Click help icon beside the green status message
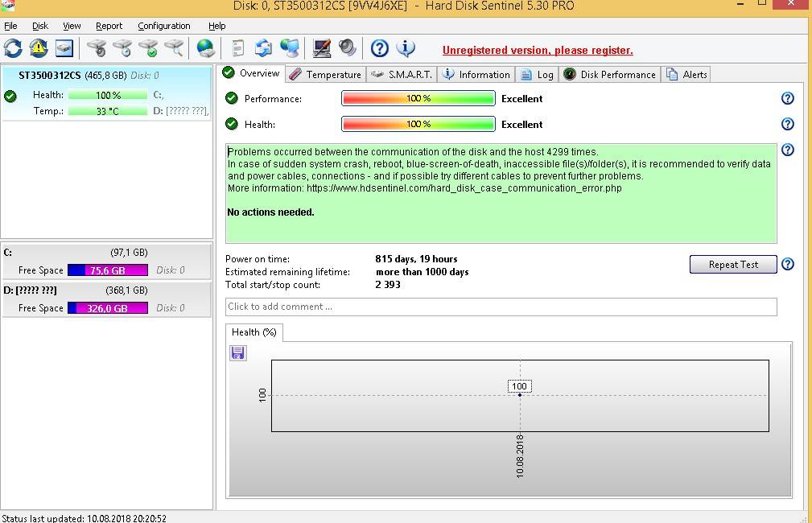This screenshot has height=523, width=812. (x=787, y=150)
